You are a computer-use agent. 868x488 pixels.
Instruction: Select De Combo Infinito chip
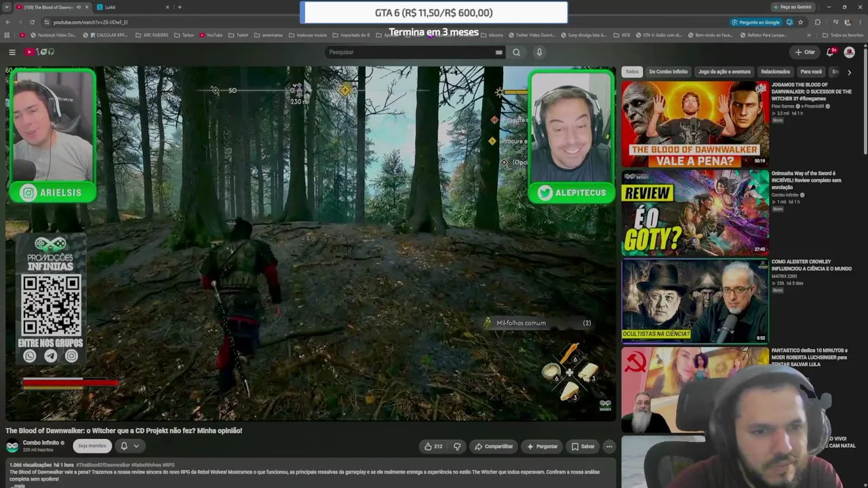coord(668,72)
